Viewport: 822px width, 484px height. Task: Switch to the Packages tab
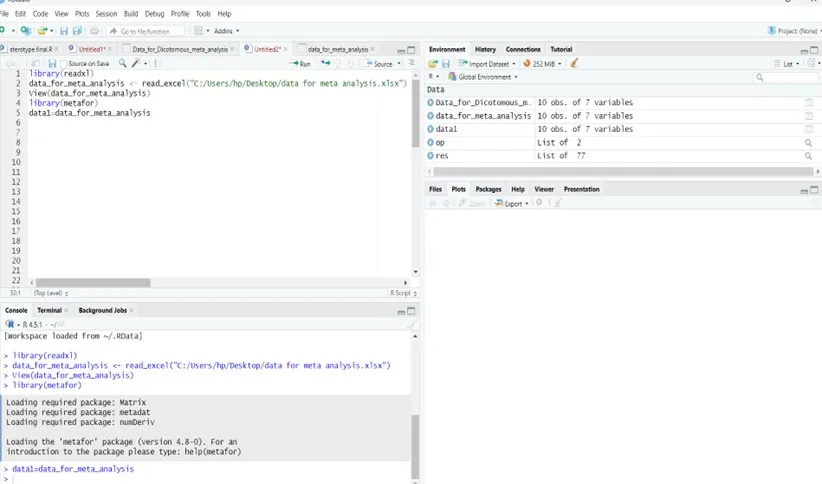pos(488,189)
